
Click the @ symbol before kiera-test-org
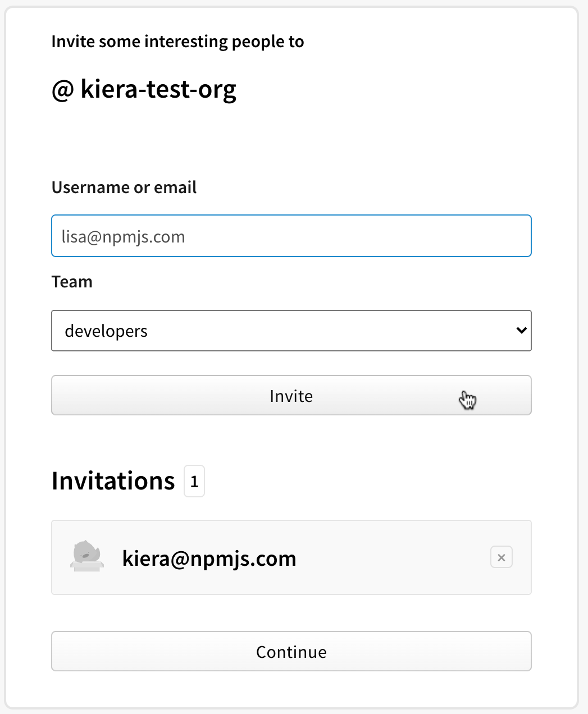[x=63, y=89]
